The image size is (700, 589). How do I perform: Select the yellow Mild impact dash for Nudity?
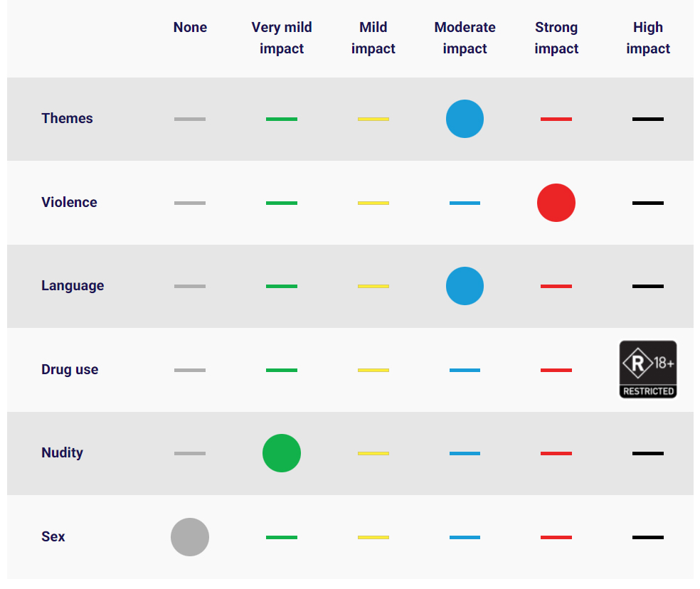tap(373, 453)
